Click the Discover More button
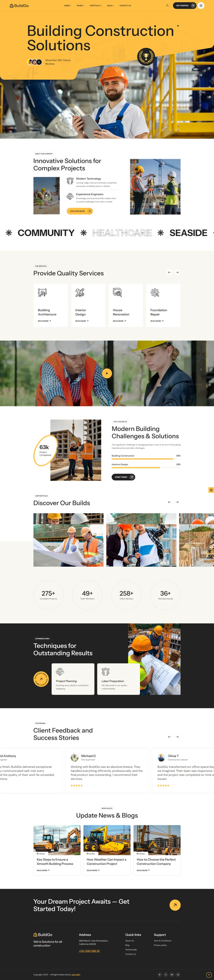 80,211
